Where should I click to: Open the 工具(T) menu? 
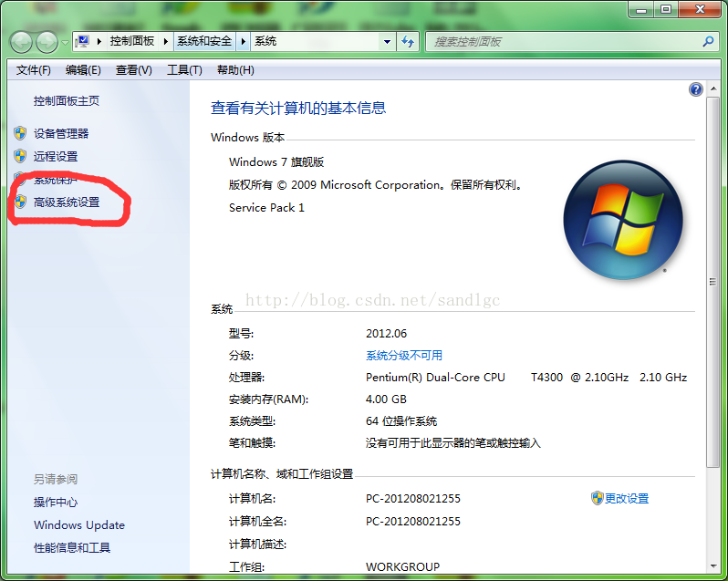point(184,70)
